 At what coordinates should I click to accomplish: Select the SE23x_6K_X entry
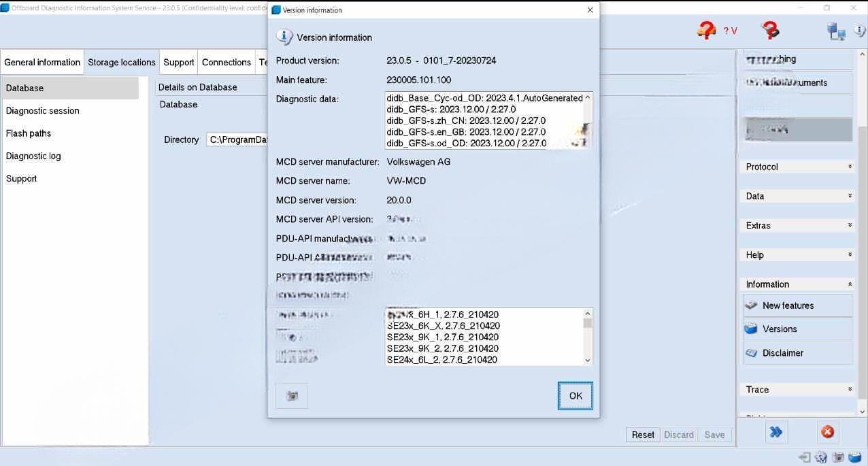pos(444,326)
